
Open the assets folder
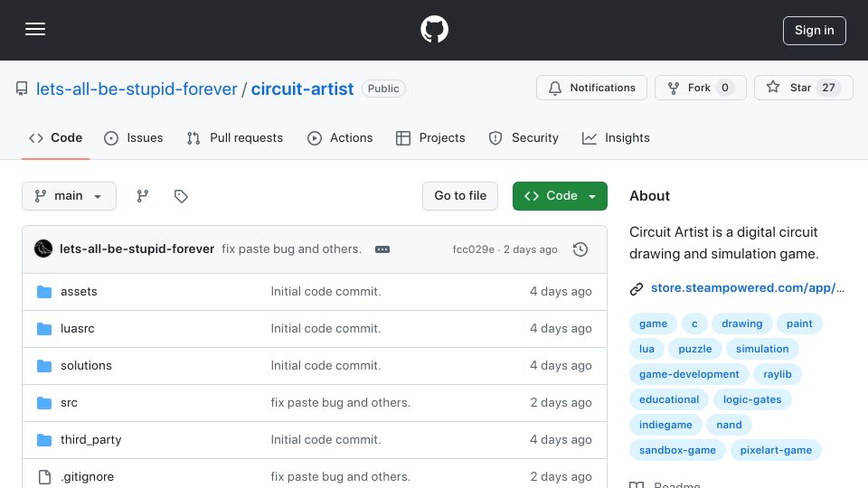point(79,292)
